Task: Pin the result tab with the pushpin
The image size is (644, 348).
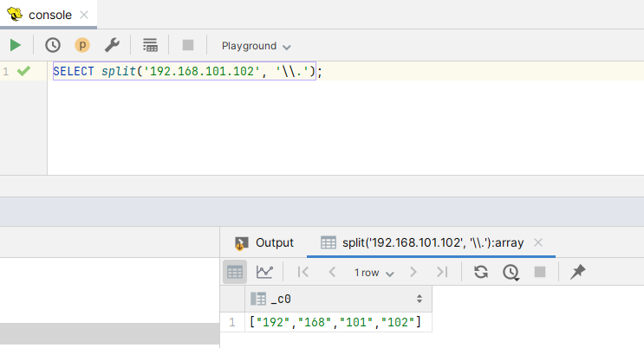Action: [578, 272]
